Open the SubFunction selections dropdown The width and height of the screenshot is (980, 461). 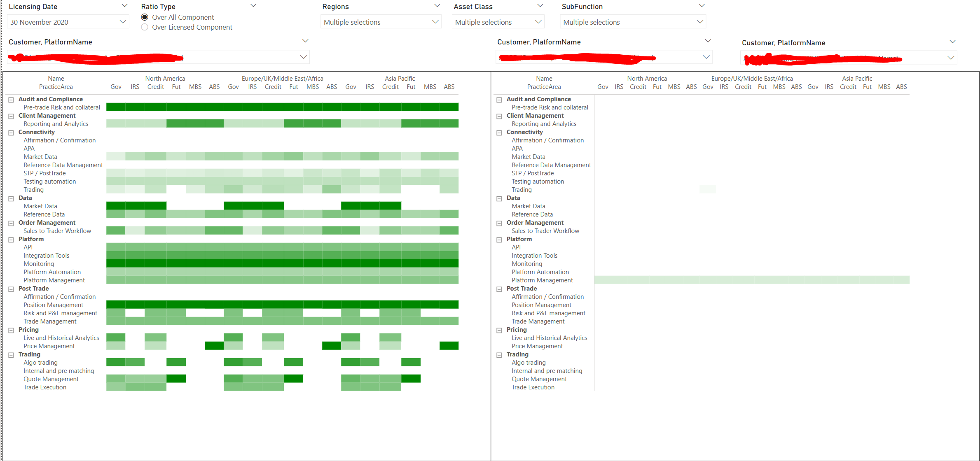[699, 22]
